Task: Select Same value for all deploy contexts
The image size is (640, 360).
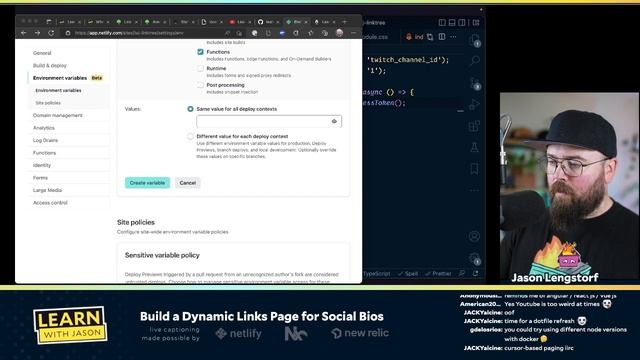Action: [190, 109]
